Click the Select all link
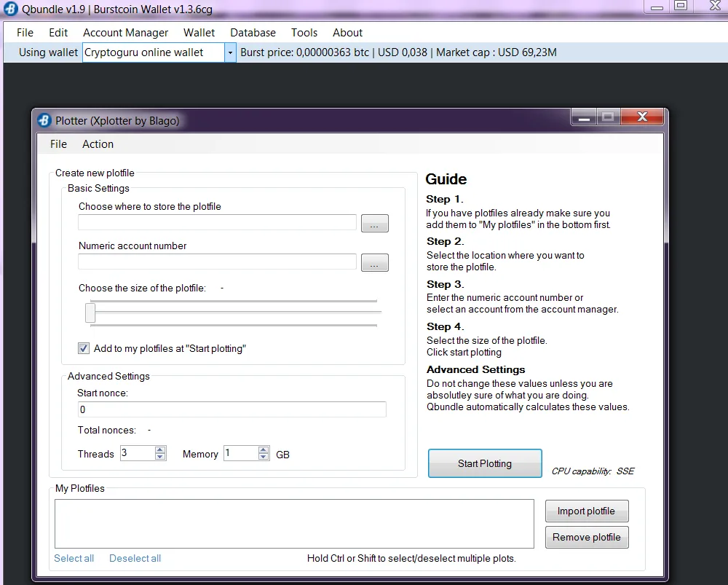This screenshot has height=585, width=728. coord(74,558)
